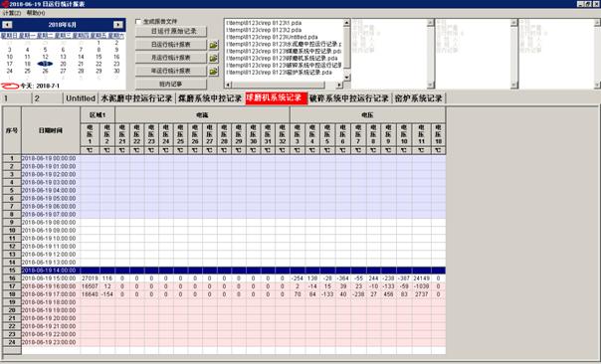Go to previous month in calendar
Viewport: 601px width, 364px height.
(7, 25)
